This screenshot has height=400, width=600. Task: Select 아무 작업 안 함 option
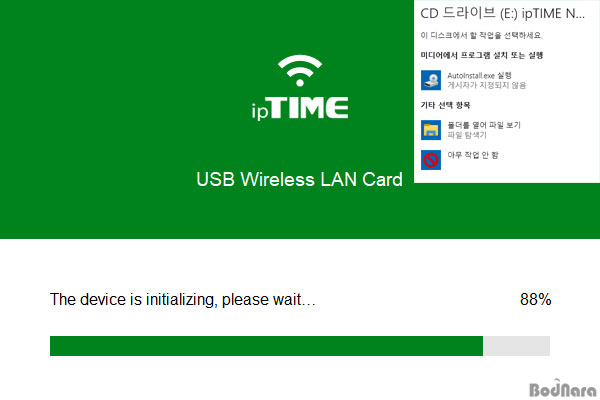pos(473,155)
